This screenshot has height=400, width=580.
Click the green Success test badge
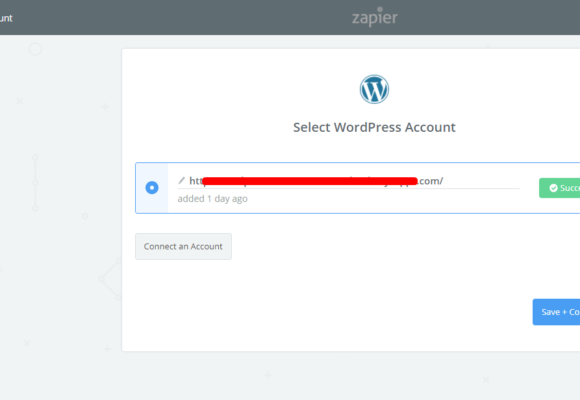click(560, 188)
